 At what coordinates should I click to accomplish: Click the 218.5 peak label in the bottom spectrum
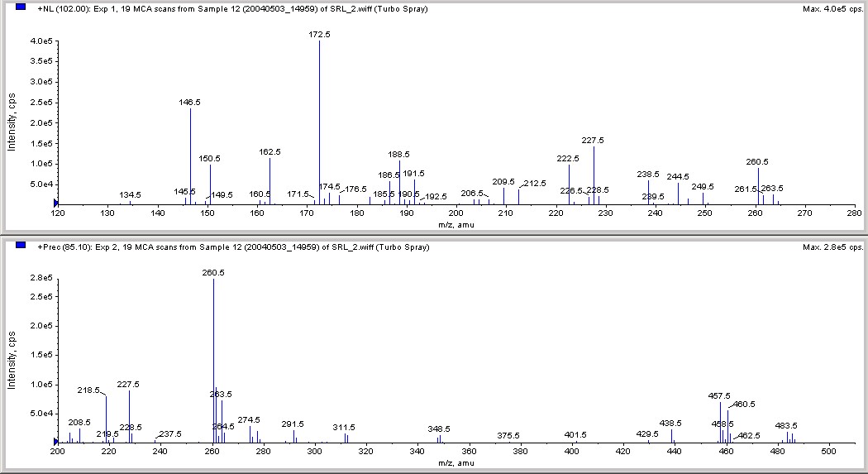point(88,390)
